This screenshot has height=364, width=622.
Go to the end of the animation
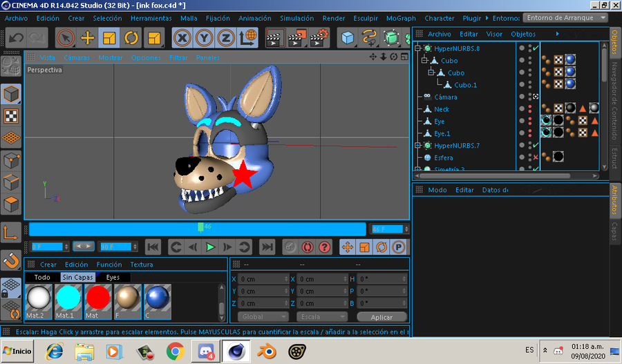pos(267,247)
